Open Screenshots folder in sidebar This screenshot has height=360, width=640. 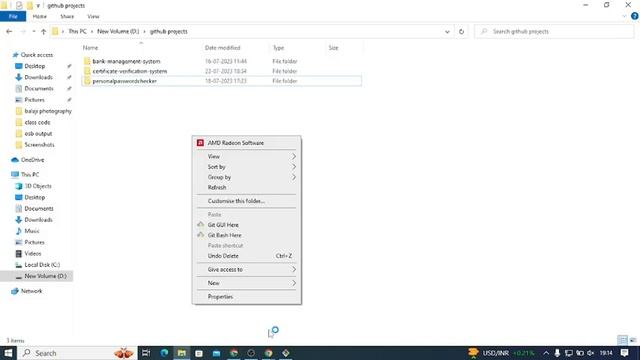[39, 145]
